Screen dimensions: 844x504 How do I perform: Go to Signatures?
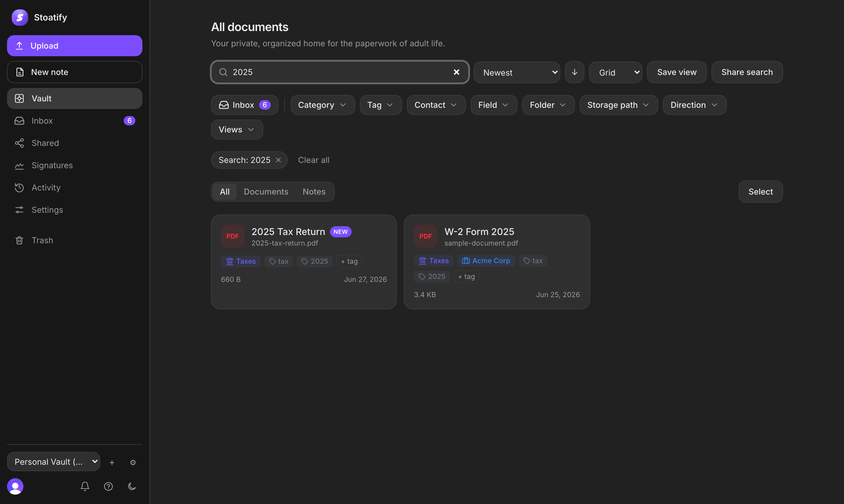tap(74, 165)
